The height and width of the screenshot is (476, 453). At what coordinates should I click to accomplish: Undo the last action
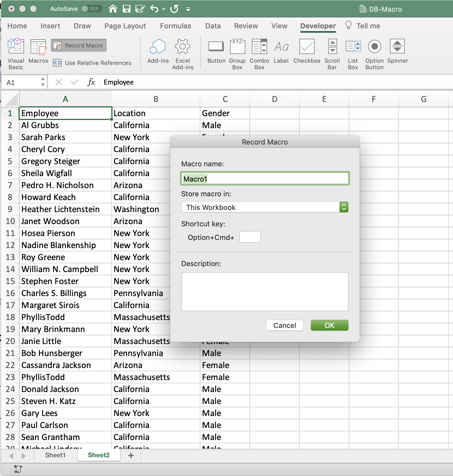(x=154, y=9)
